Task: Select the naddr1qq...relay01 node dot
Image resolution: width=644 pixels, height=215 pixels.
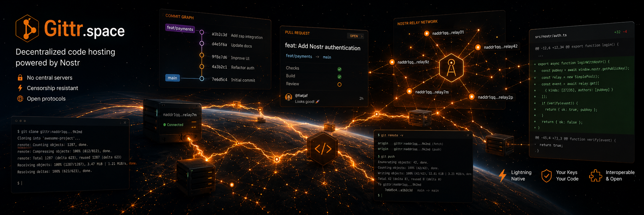Action: 427,34
